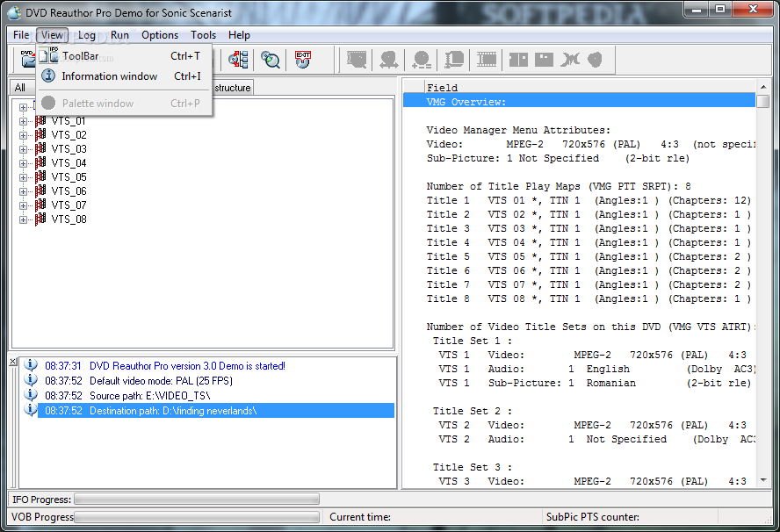780x532 pixels.
Task: Expand the VTS_03 tree node
Action: 23,149
